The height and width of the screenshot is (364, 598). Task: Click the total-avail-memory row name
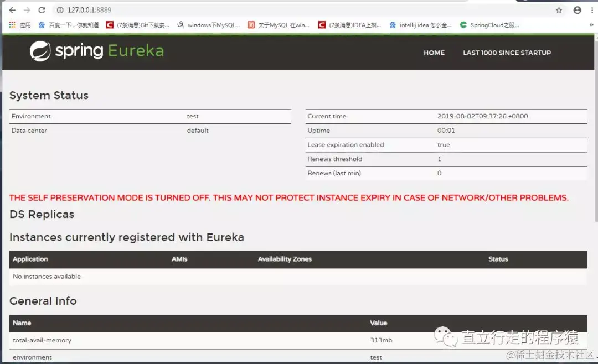click(42, 340)
